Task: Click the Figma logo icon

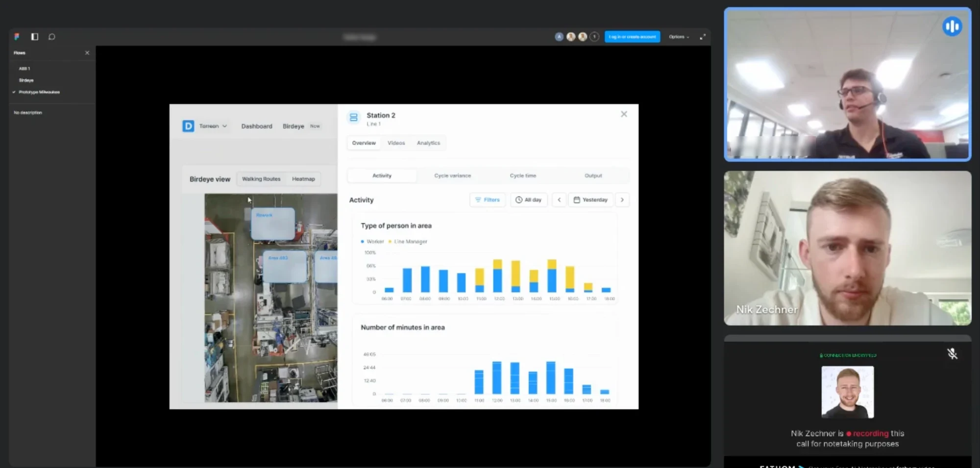Action: 17,37
